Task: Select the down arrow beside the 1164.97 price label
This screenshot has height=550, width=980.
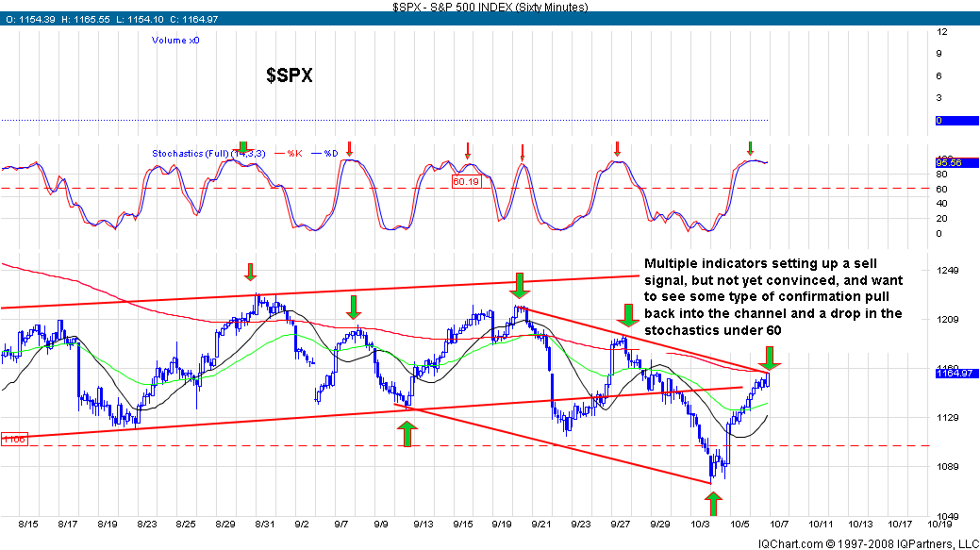Action: point(770,358)
